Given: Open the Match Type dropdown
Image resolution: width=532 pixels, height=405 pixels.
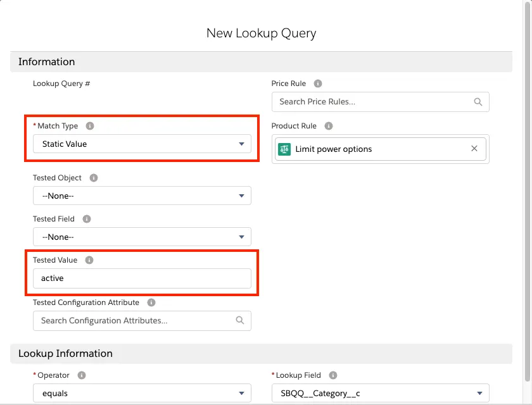Looking at the screenshot, I should [142, 144].
